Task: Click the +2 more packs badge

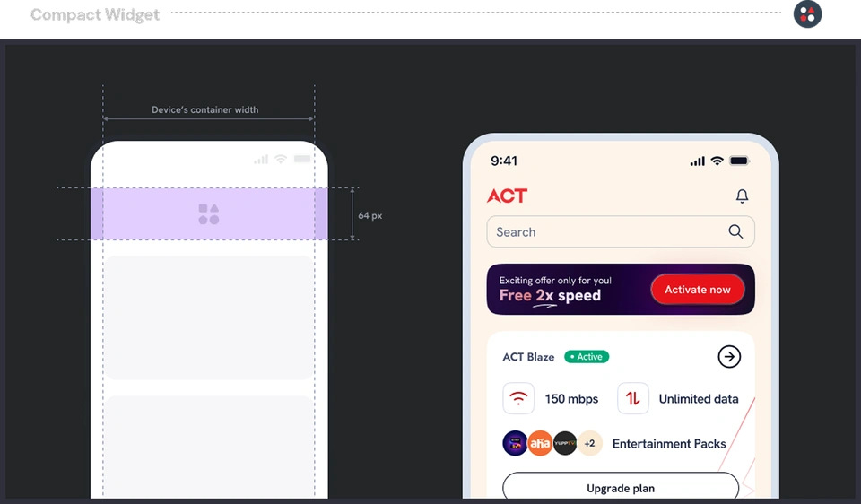Action: pos(590,443)
